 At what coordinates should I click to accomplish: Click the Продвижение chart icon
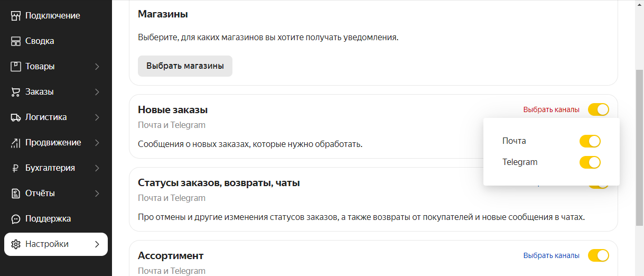click(x=16, y=143)
